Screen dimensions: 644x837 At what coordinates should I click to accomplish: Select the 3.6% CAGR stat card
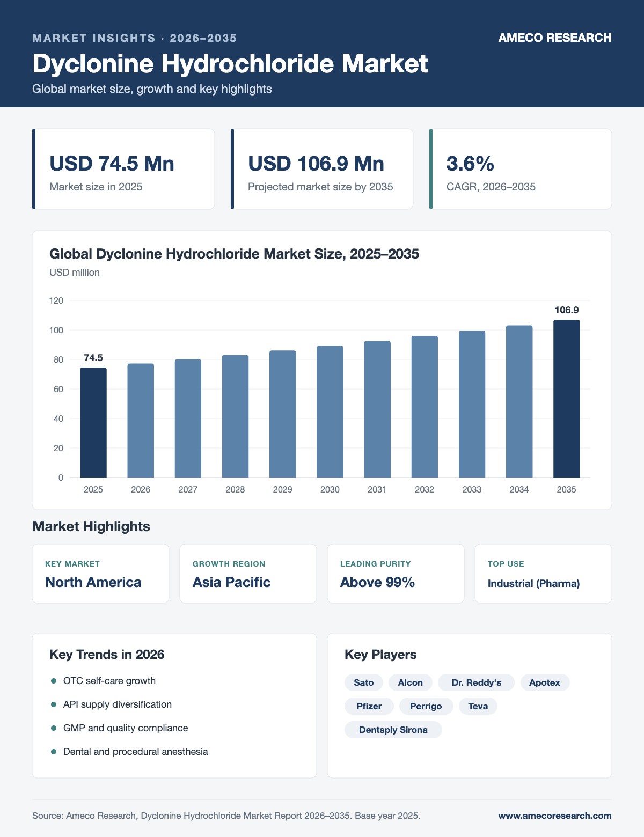tap(521, 169)
